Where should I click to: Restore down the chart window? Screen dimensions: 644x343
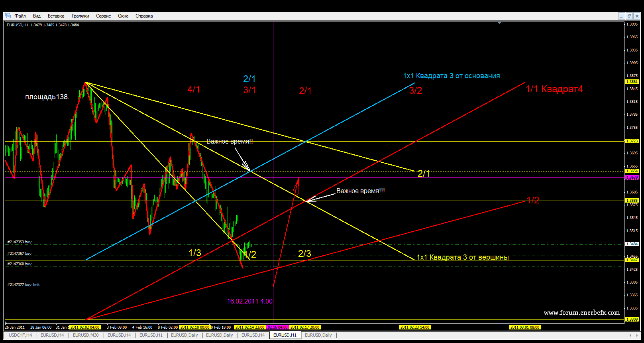[629, 16]
